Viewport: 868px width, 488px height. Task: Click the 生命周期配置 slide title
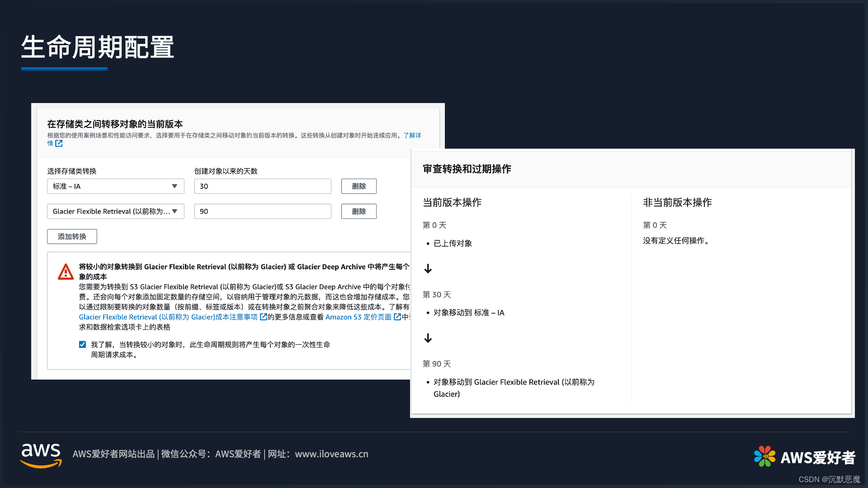click(98, 47)
